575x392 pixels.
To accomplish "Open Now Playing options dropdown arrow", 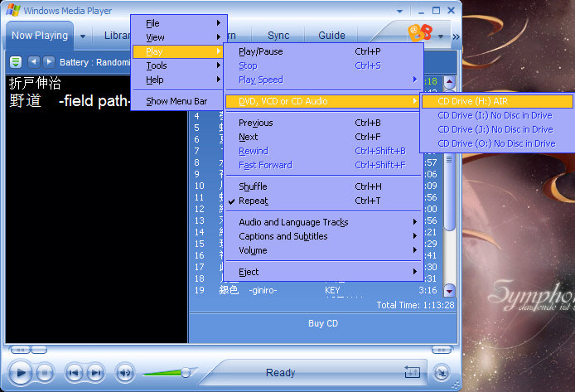I will (x=83, y=36).
